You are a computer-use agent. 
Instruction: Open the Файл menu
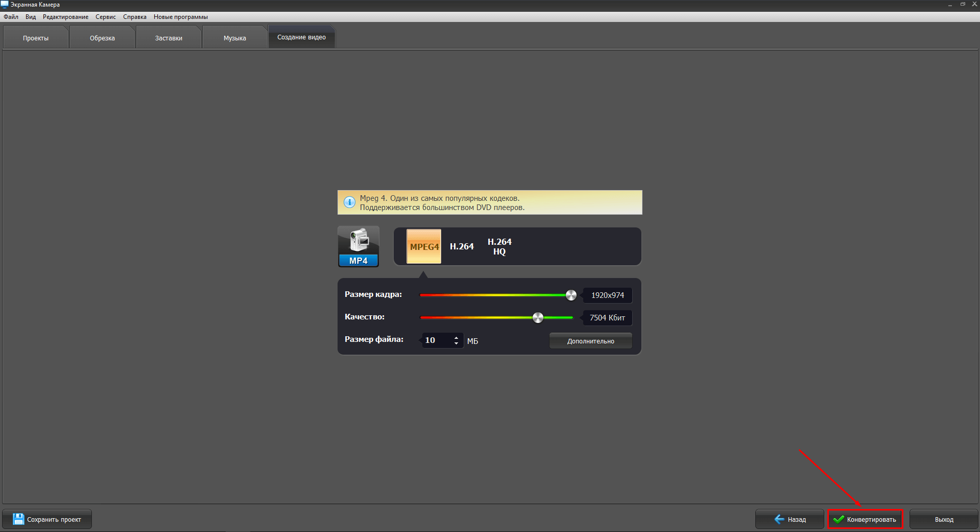point(11,17)
